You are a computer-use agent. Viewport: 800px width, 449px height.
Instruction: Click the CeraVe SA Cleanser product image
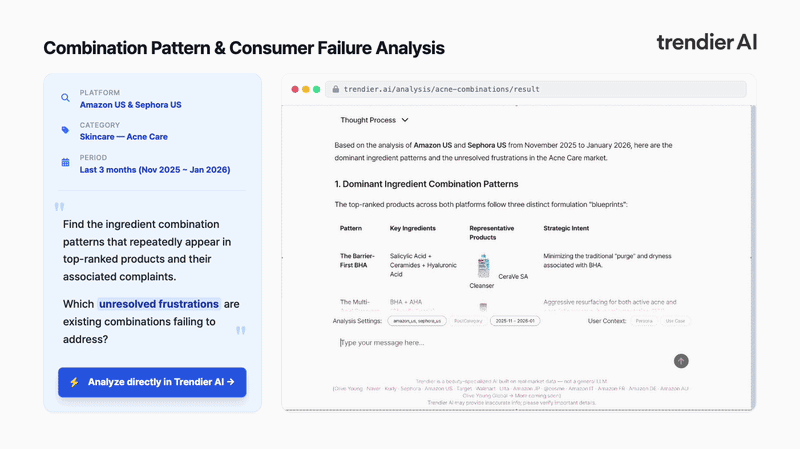(483, 265)
